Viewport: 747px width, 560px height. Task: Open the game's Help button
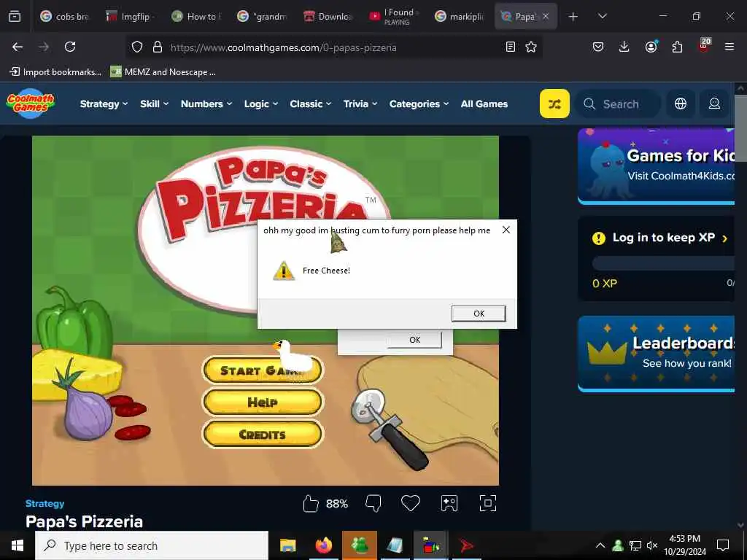[x=263, y=402]
